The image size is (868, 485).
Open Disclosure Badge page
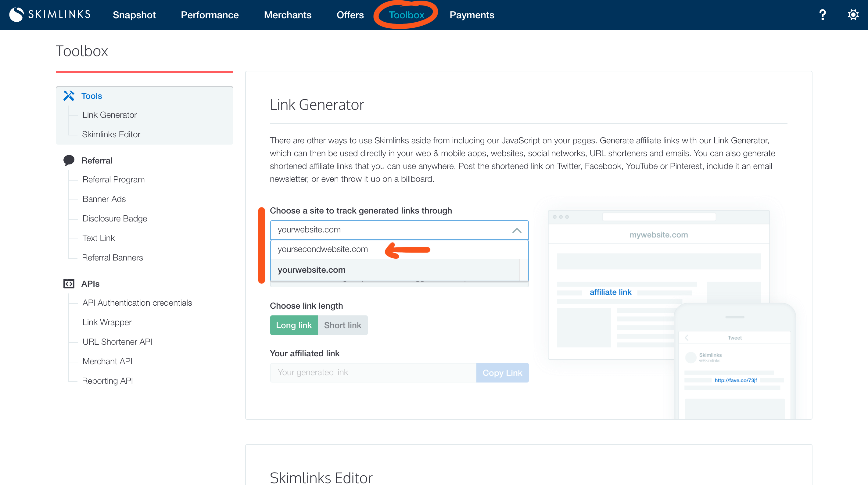coord(115,219)
